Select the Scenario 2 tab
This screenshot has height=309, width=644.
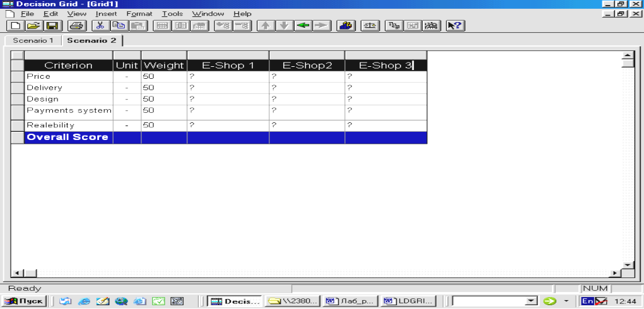pyautogui.click(x=92, y=40)
